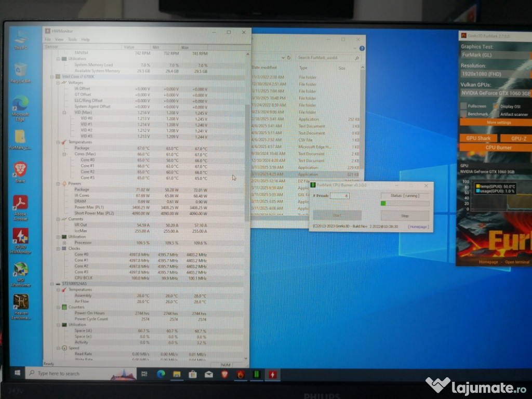The height and width of the screenshot is (399, 532).
Task: Open the Windows Start menu
Action: (x=17, y=373)
